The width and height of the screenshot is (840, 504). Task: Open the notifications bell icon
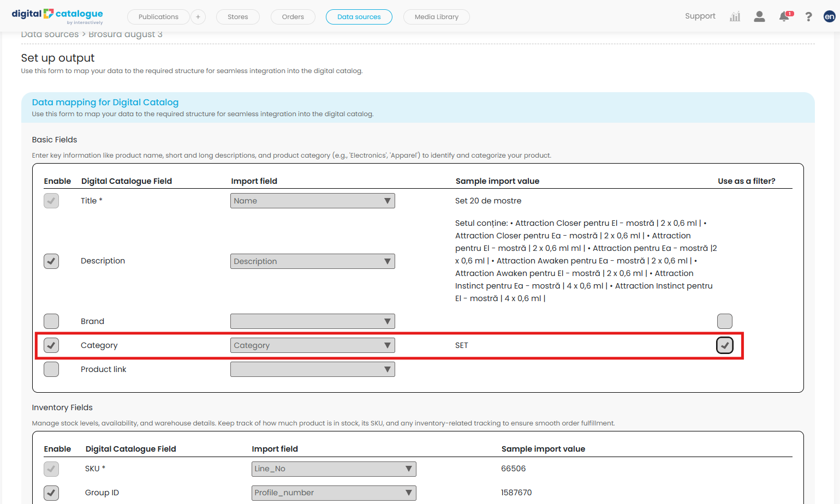tap(784, 16)
